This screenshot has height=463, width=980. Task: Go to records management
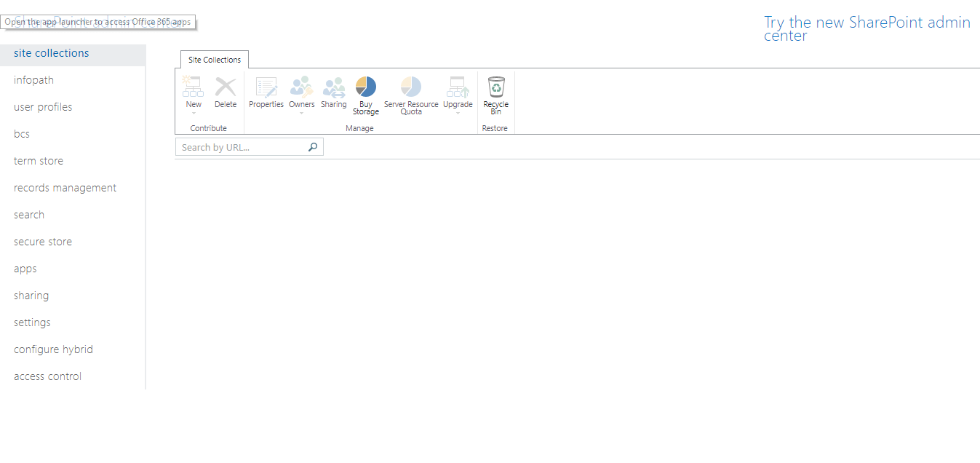(65, 188)
